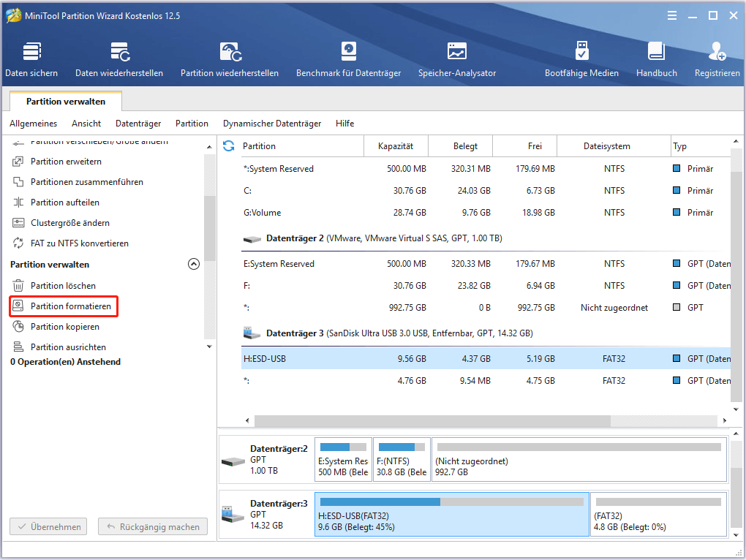Click (Nicht zugeordnet) 992.7 GB block
Screen dimensions: 746x560
coord(579,459)
